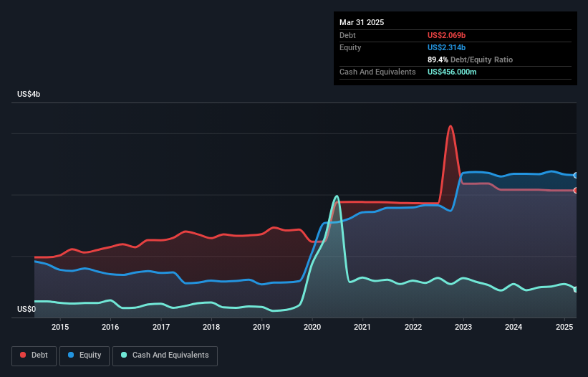
Task: Click the teal cash peak in mid 2020
Action: click(337, 196)
